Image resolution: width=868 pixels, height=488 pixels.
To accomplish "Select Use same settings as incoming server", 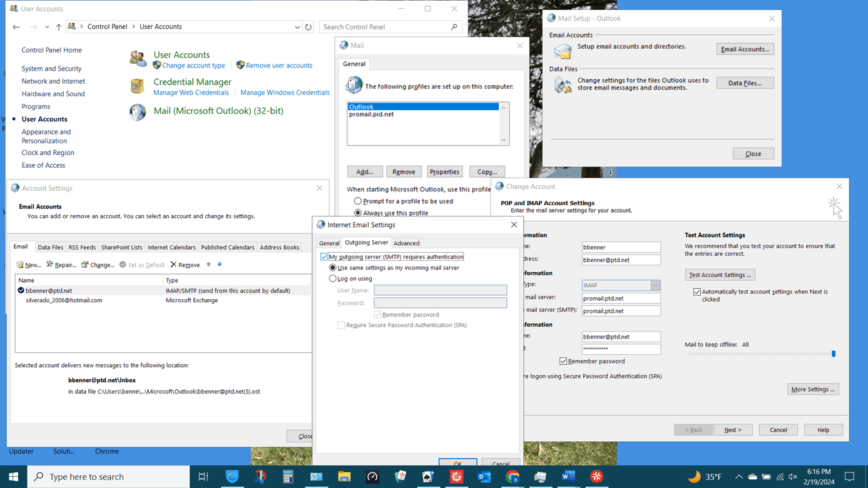I will click(333, 268).
